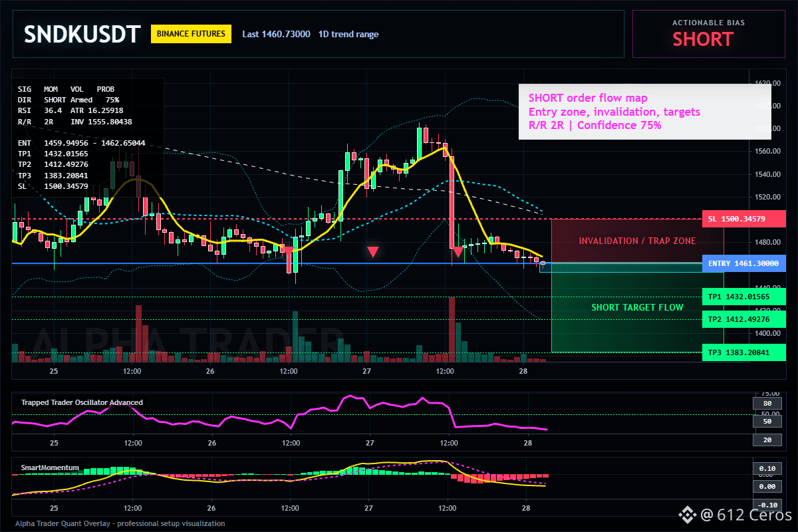
Task: Click the 'SIG MOM VOL PROB' header row
Action: [x=66, y=88]
